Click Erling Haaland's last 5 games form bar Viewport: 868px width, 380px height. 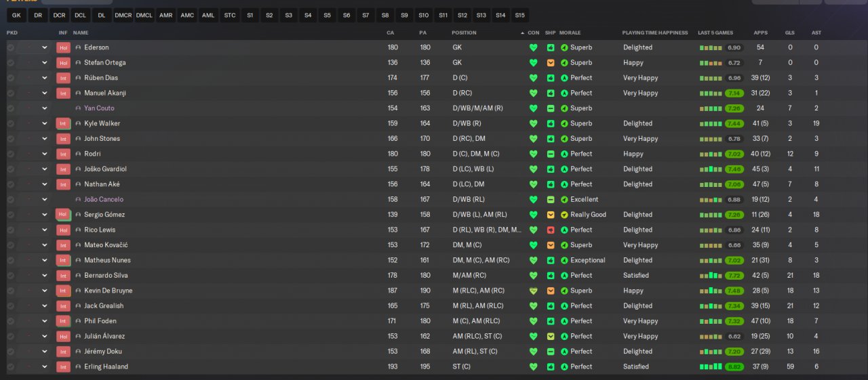point(711,366)
